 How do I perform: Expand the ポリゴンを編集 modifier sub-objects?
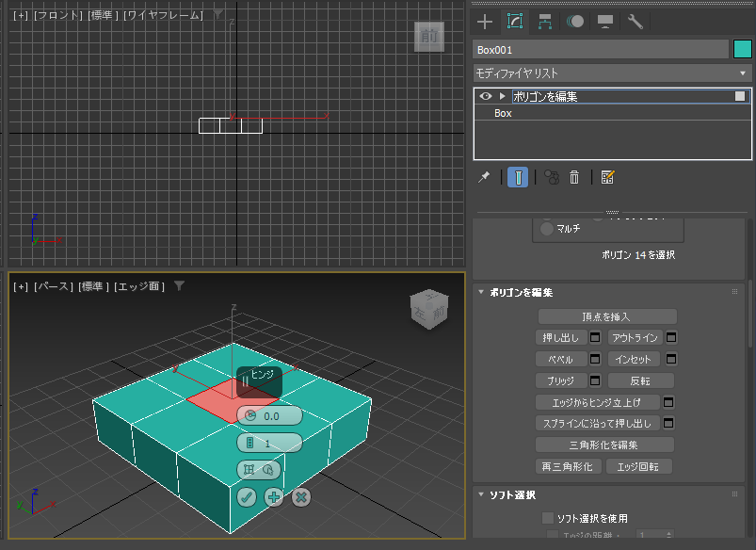(503, 96)
